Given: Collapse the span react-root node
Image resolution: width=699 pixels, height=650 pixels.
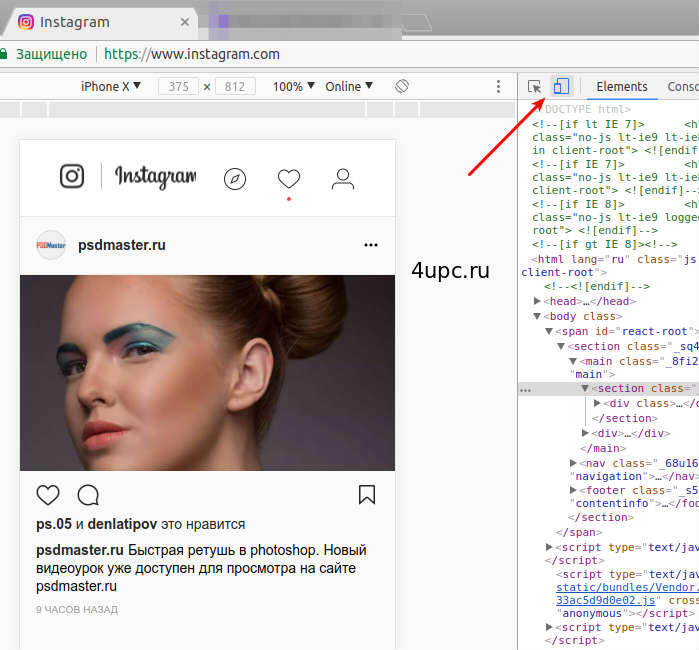Looking at the screenshot, I should (549, 331).
